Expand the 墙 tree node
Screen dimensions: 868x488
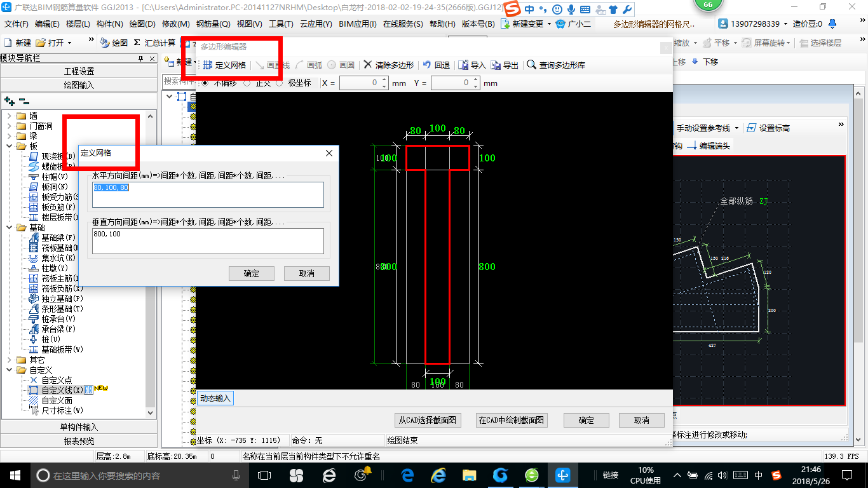[x=9, y=116]
